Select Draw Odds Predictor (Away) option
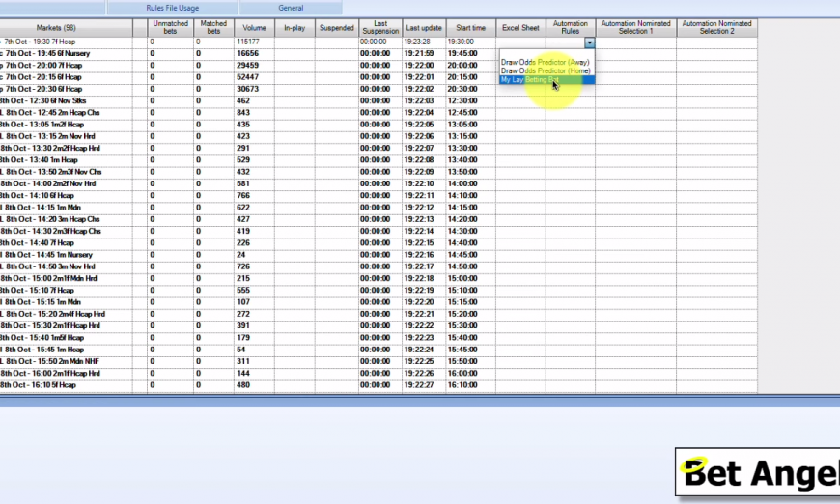The height and width of the screenshot is (504, 840). [545, 62]
